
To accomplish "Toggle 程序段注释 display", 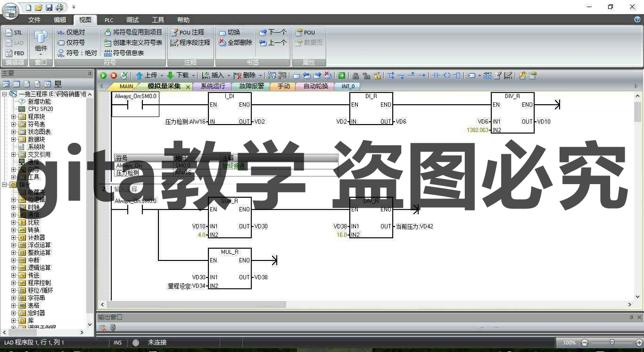I will [190, 42].
